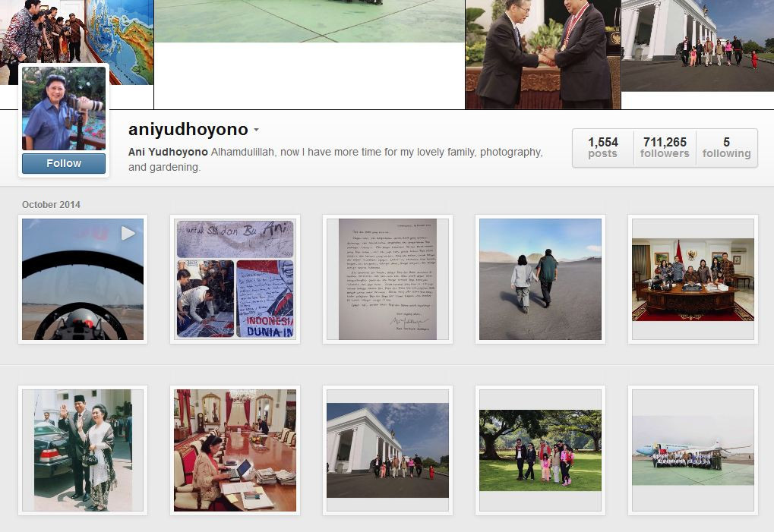
Task: Open the couple walking on sand photo
Action: [x=541, y=279]
